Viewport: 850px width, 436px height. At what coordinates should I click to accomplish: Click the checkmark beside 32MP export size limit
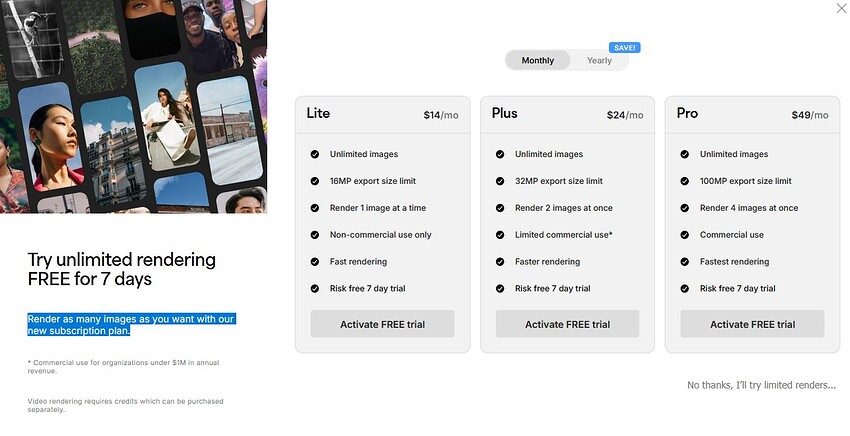tap(500, 181)
